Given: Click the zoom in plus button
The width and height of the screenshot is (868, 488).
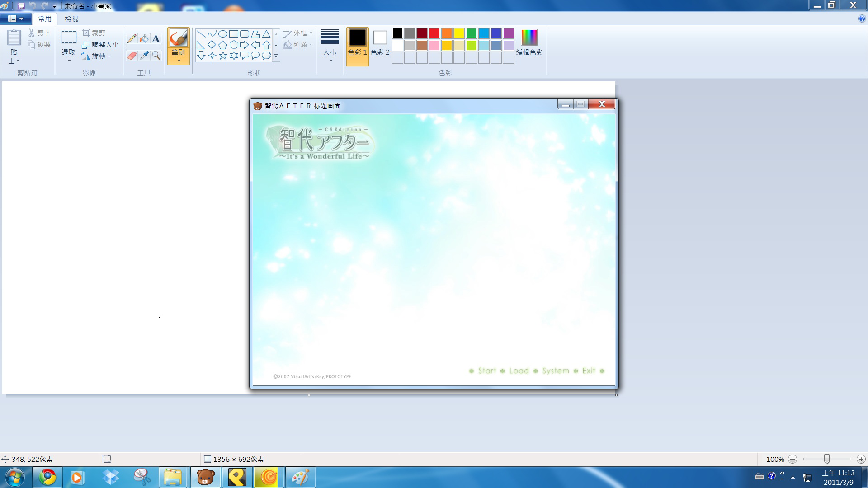Looking at the screenshot, I should pos(861,459).
